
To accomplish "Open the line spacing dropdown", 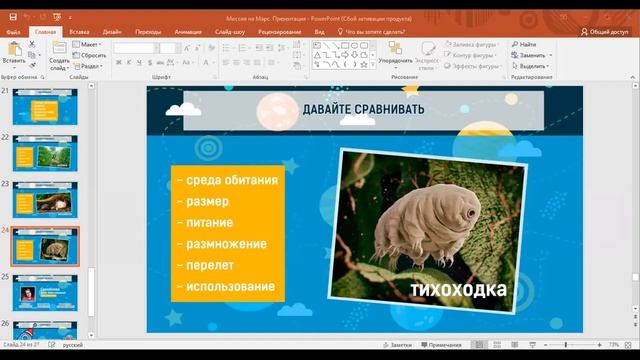I will pyautogui.click(x=282, y=48).
